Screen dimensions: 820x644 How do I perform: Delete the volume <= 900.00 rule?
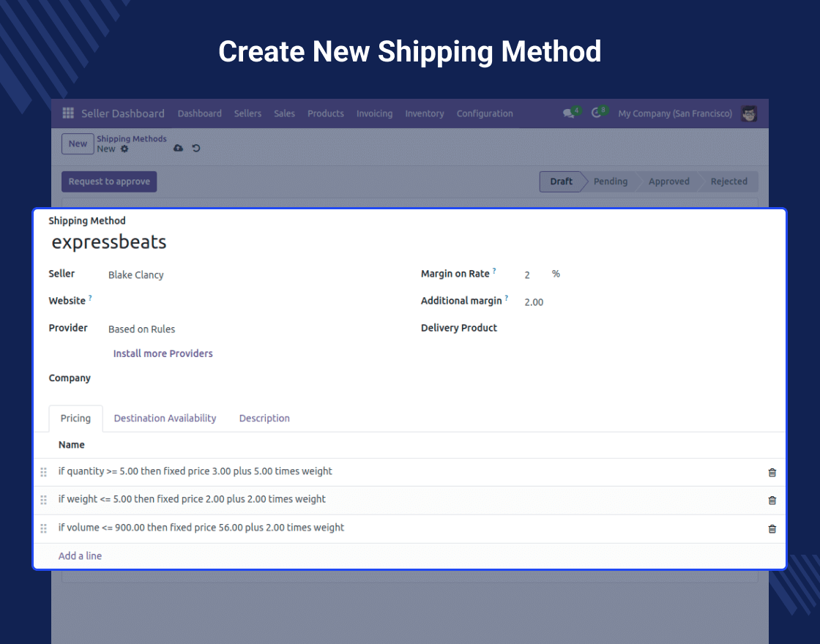(x=772, y=529)
